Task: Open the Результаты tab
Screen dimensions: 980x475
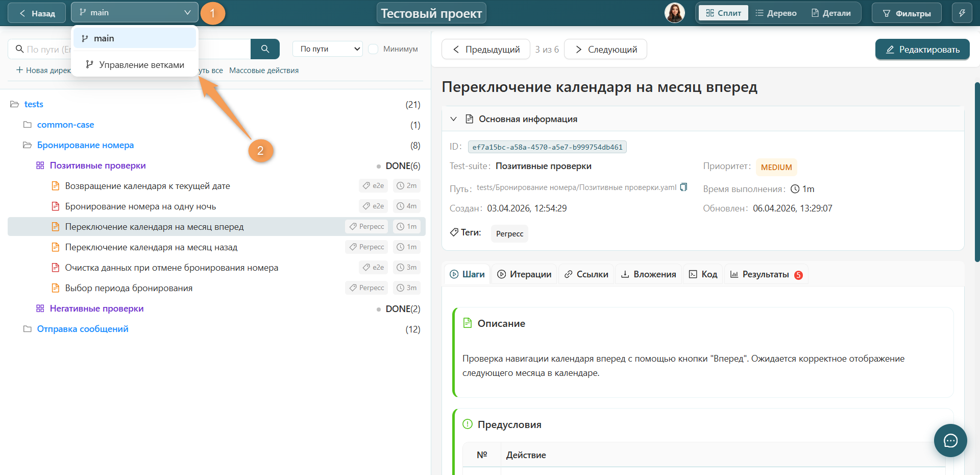Action: [x=766, y=274]
